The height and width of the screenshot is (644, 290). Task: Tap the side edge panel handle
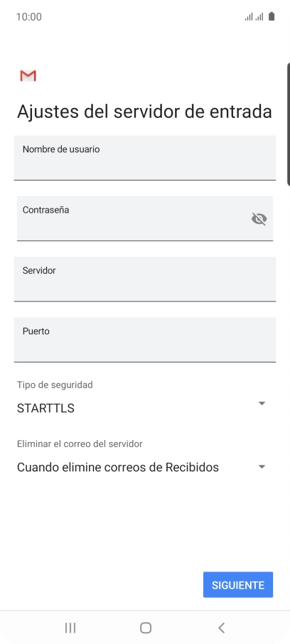tap(289, 124)
